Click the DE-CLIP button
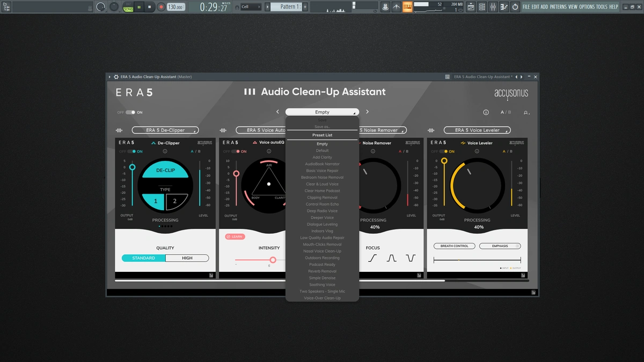The image size is (644, 362). pos(165,170)
